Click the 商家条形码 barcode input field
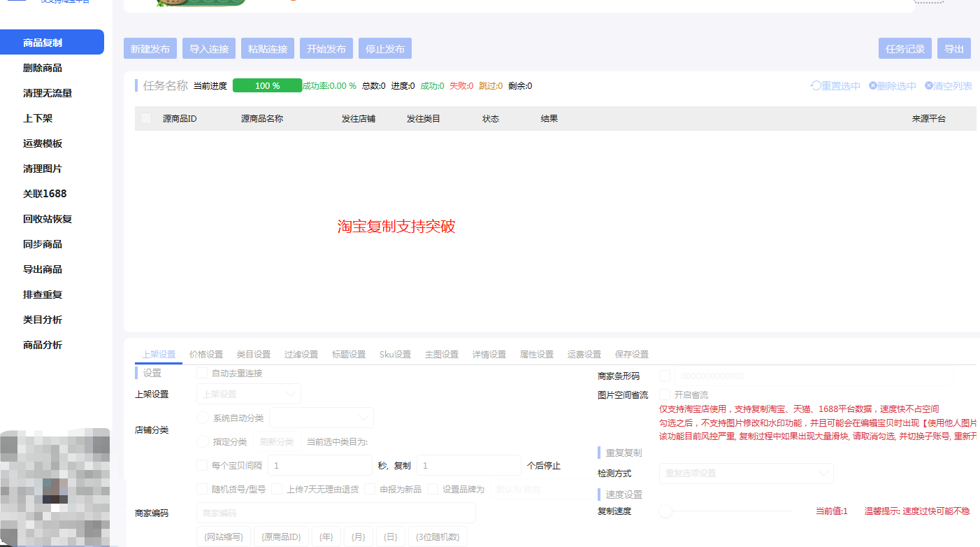The image size is (980, 547). [x=814, y=376]
